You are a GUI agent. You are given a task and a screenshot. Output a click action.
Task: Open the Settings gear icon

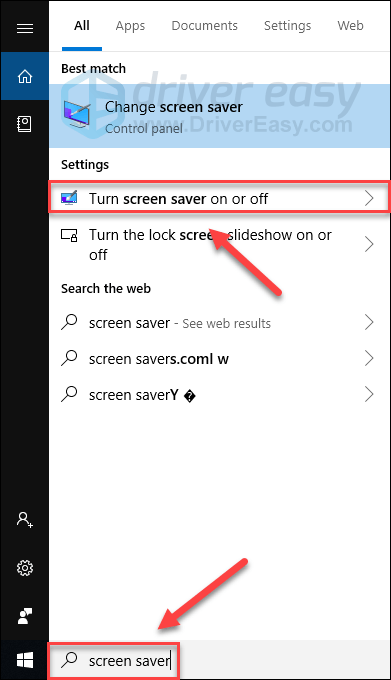(x=25, y=568)
